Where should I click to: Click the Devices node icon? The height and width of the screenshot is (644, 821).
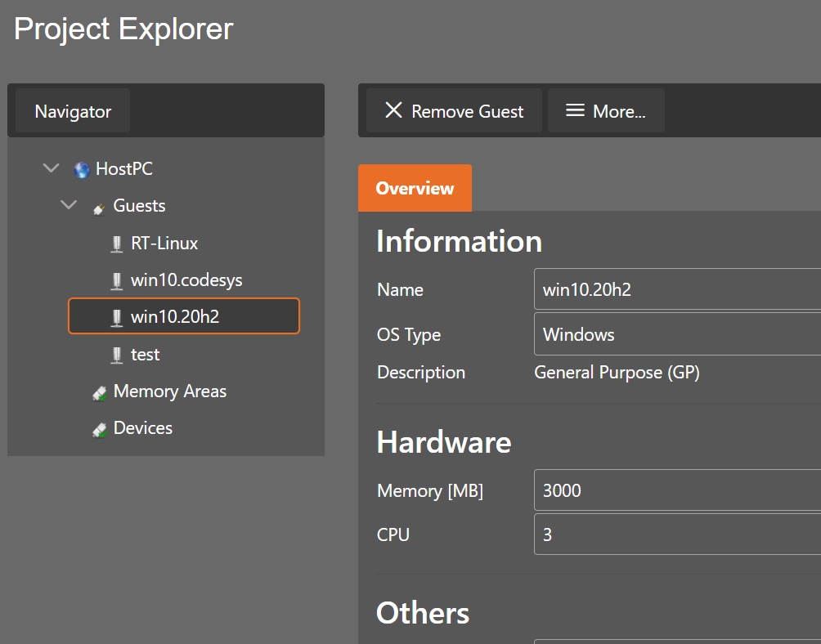click(x=100, y=429)
